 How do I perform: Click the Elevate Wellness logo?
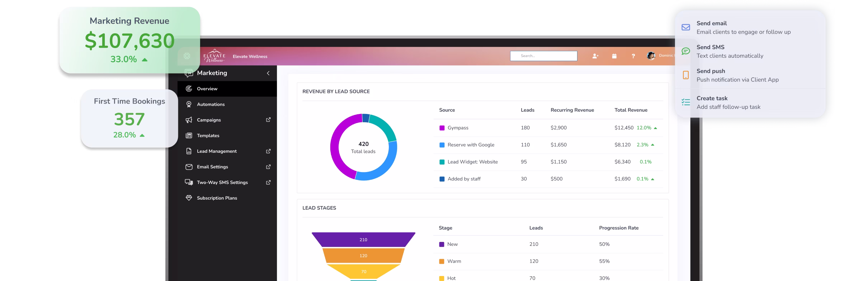(214, 56)
